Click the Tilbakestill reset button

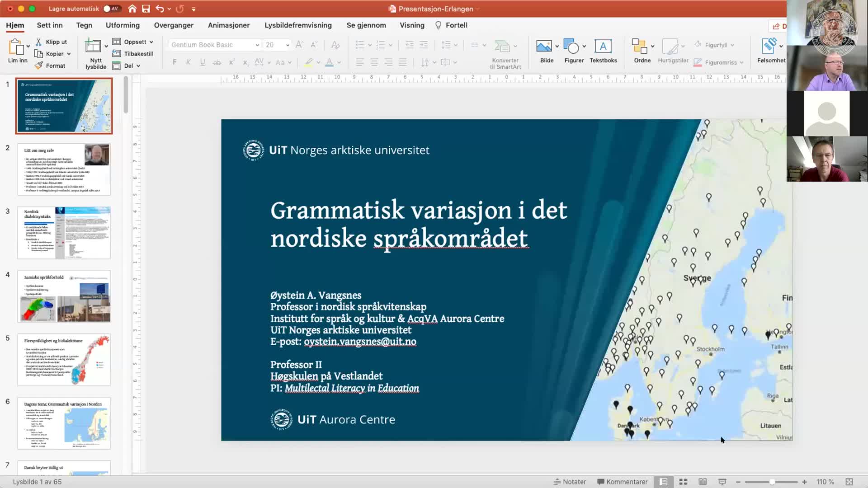coord(134,54)
